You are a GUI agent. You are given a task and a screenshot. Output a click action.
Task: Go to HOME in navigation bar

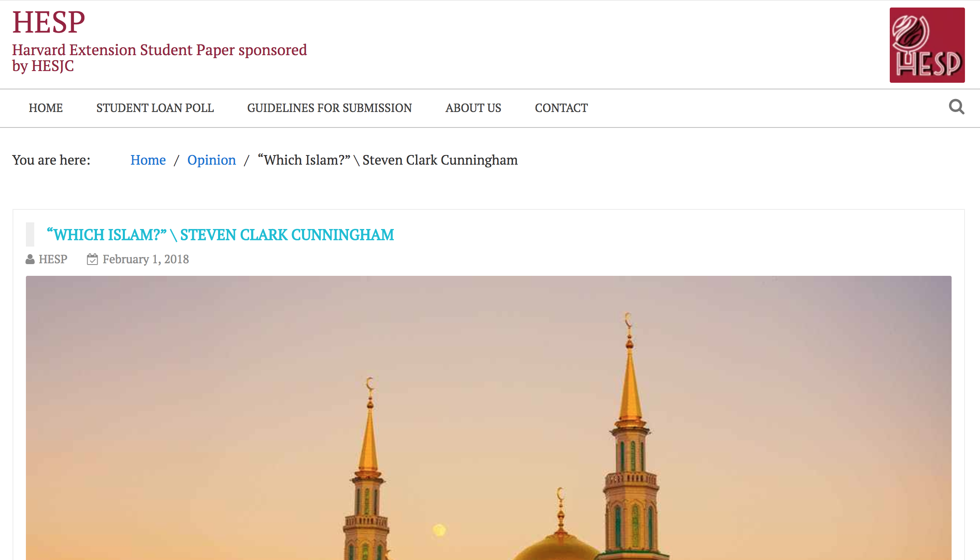(x=46, y=108)
